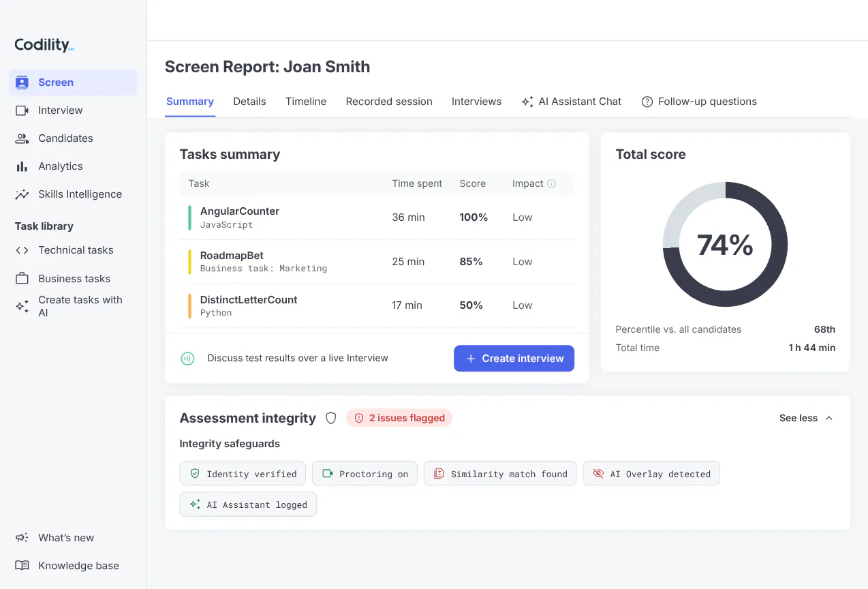Screen dimensions: 868x589
Task: Click the shield icon beside Assessment integrity
Action: coord(331,418)
